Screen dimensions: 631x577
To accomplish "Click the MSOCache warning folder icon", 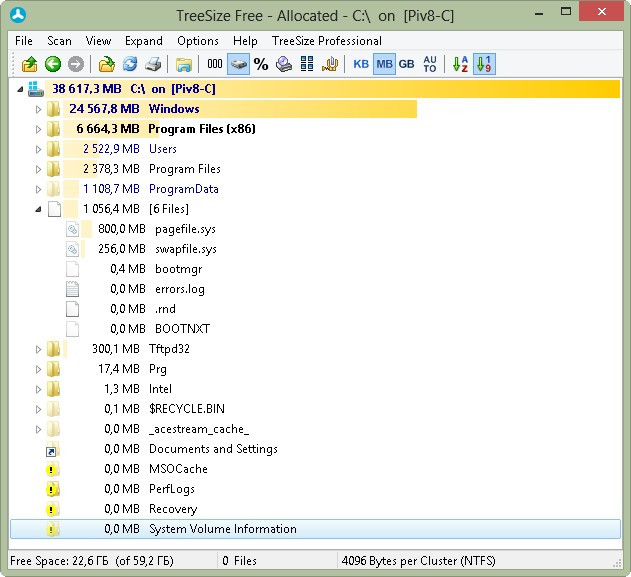I will point(52,469).
